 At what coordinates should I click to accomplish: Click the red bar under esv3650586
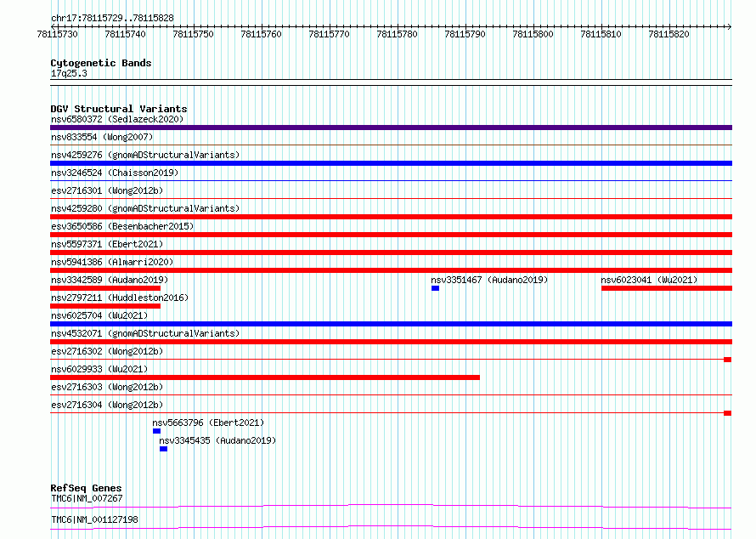tap(391, 235)
